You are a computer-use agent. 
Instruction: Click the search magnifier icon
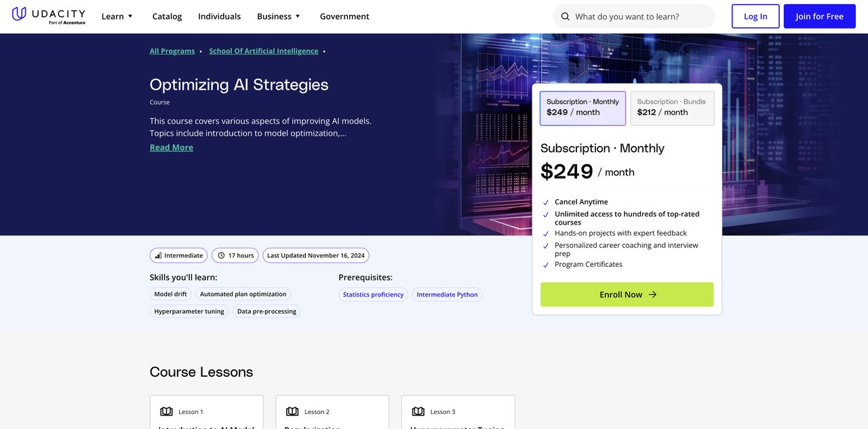click(x=566, y=16)
